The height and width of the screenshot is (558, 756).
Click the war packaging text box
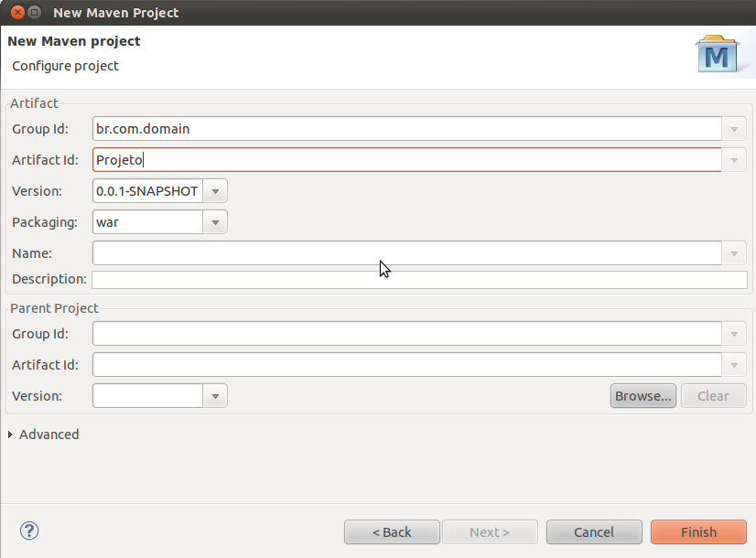click(147, 222)
